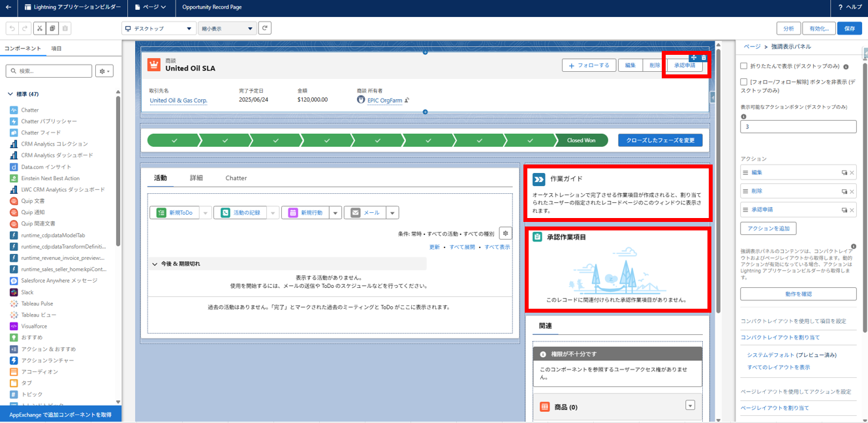Remove the 編集 action with its X
The width and height of the screenshot is (868, 423).
pyautogui.click(x=851, y=173)
